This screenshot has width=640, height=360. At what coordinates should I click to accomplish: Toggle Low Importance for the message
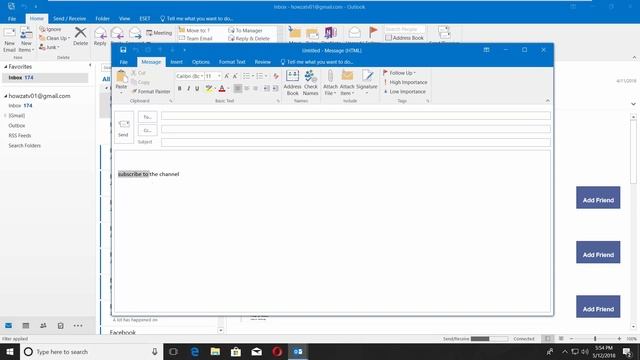click(404, 92)
